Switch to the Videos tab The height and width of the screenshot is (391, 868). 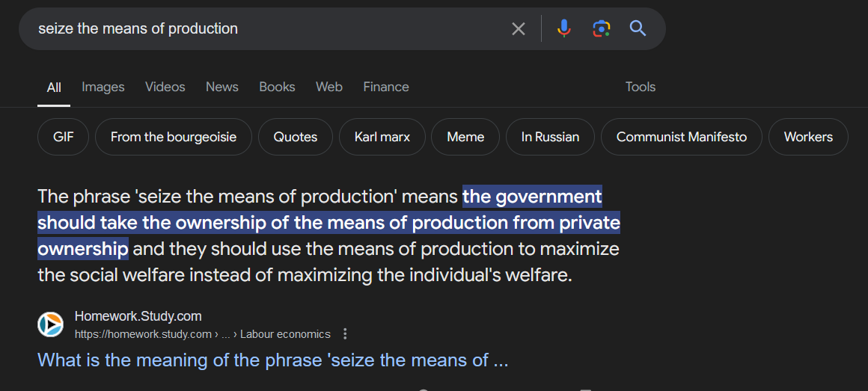point(165,87)
